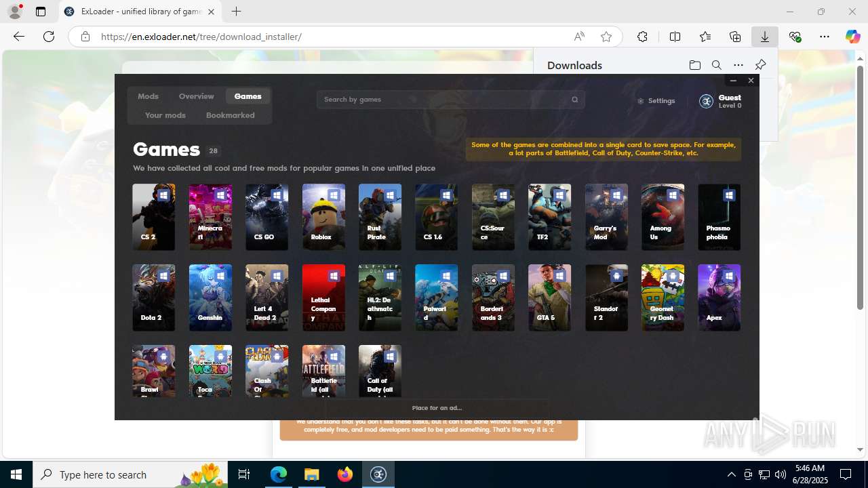Viewport: 868px width, 488px height.
Task: Open Edge Settings and more menu
Action: 825,37
